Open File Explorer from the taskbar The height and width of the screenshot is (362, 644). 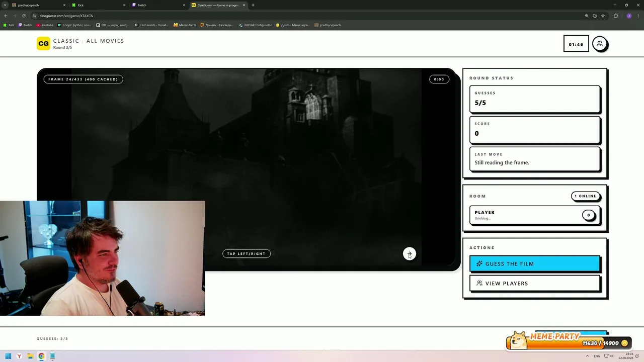30,356
